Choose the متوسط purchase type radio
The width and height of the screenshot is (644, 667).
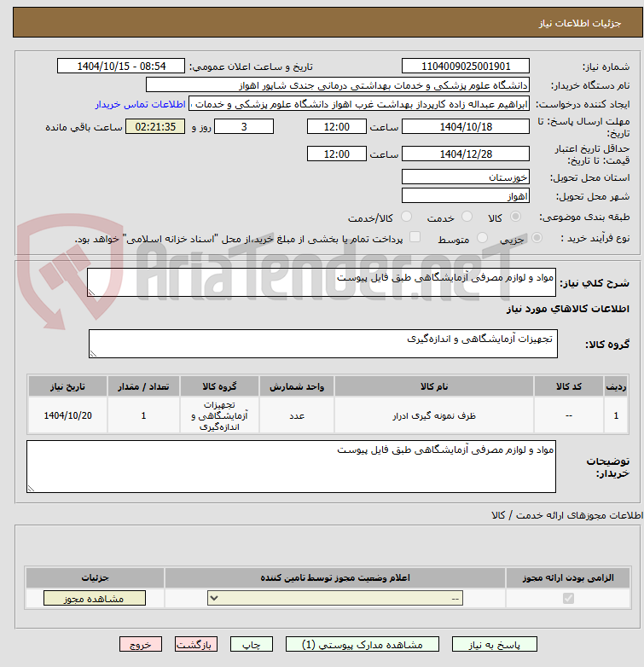pyautogui.click(x=482, y=238)
